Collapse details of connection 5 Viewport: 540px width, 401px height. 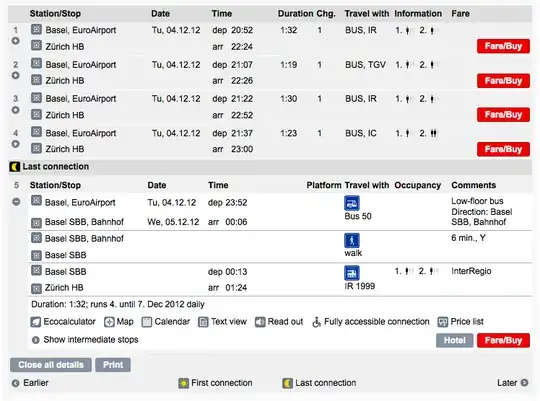point(16,202)
